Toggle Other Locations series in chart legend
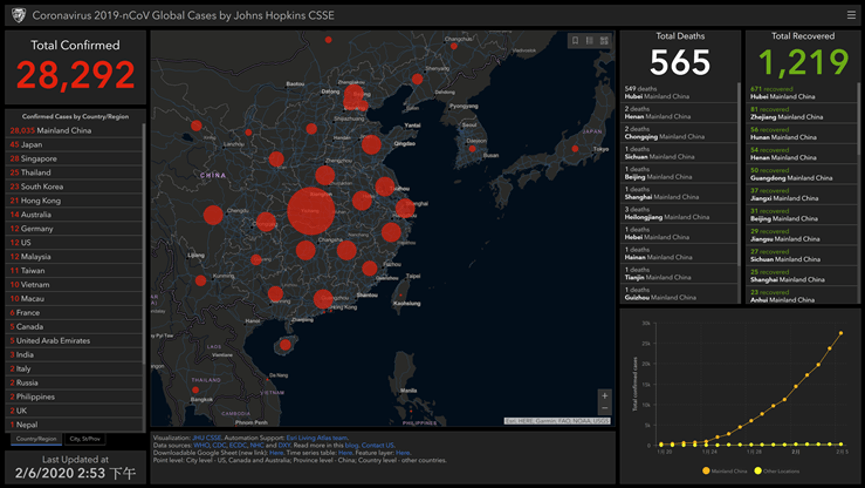 (776, 471)
